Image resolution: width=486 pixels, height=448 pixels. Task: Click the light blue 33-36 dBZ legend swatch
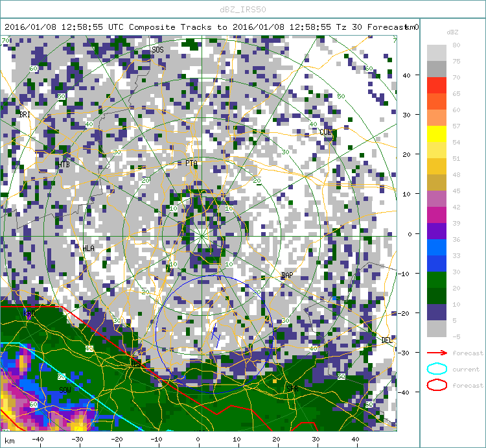click(x=436, y=247)
